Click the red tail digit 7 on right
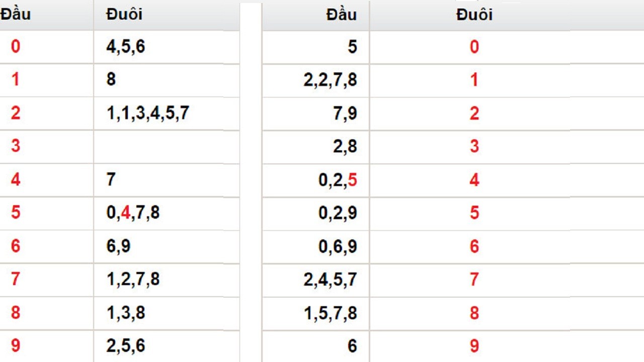This screenshot has height=362, width=644. [474, 279]
